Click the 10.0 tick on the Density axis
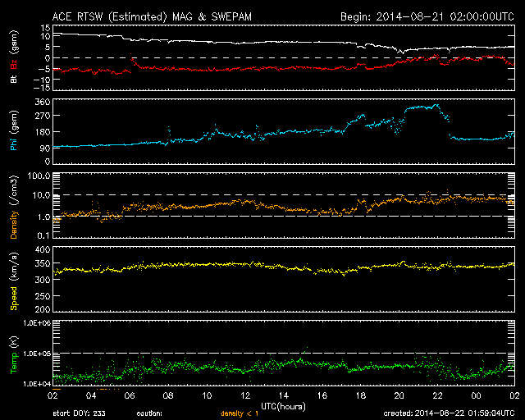525x420 pixels. [x=41, y=195]
